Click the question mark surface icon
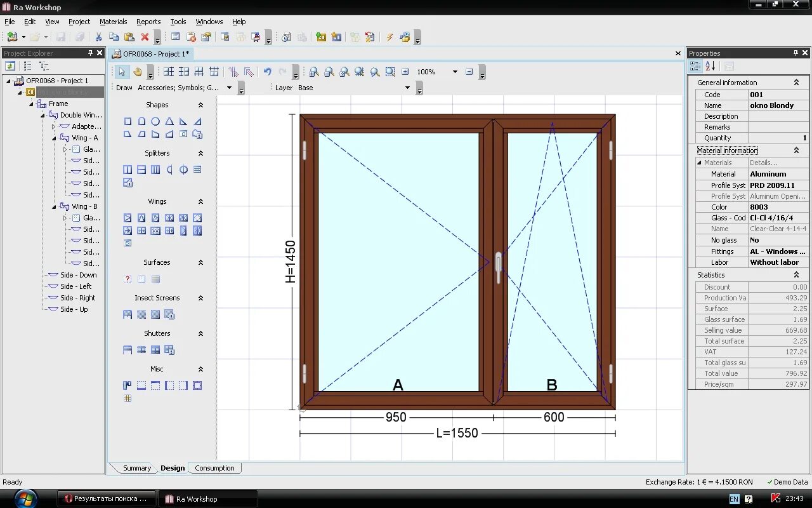 pos(128,279)
